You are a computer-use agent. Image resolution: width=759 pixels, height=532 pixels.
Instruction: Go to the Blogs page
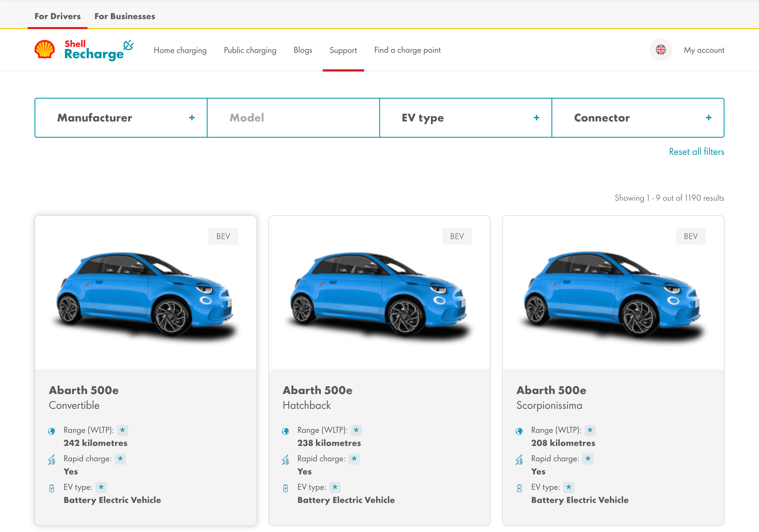303,50
